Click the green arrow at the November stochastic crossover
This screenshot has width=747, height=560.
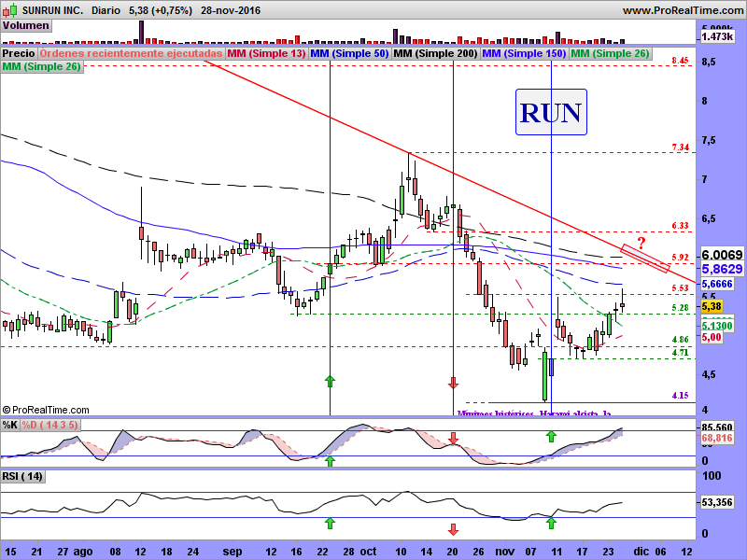[551, 436]
